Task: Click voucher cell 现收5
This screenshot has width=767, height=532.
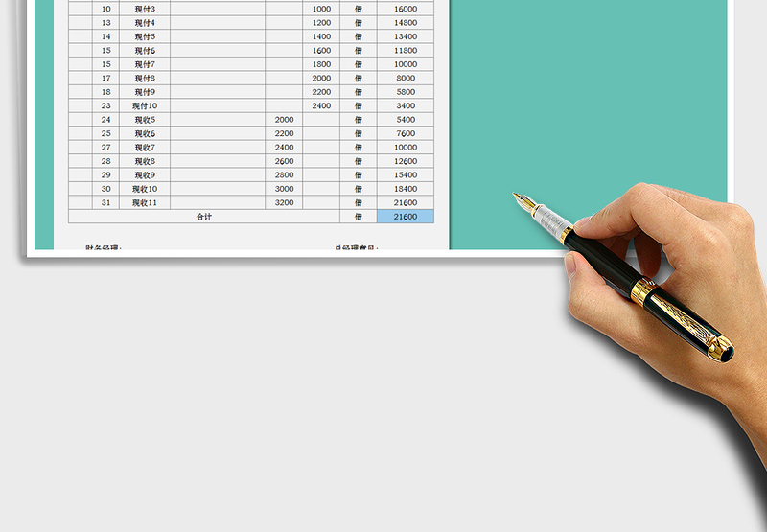Action: click(x=145, y=120)
